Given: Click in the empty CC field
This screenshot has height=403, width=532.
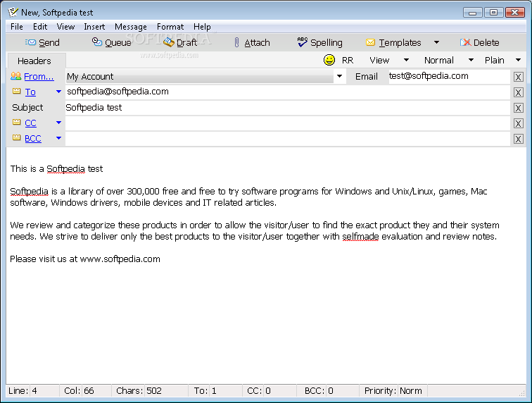Looking at the screenshot, I should click(x=287, y=123).
